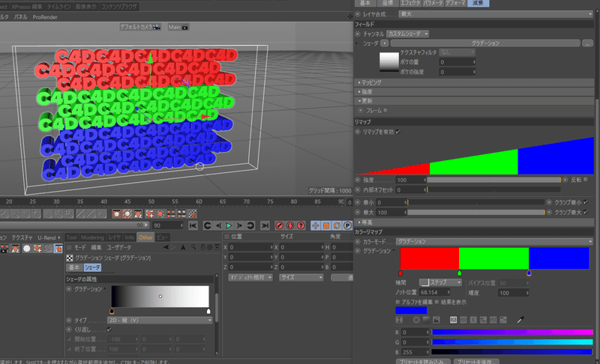Toggle クランプ最大 checkbox
This screenshot has width=600, height=364.
586,212
